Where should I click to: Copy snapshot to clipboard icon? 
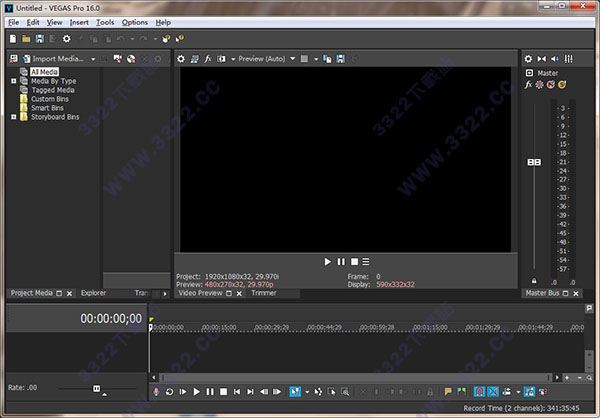327,59
